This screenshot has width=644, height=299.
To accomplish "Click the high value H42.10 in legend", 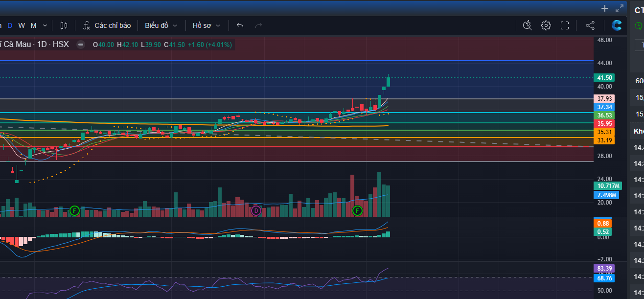I will pos(127,45).
